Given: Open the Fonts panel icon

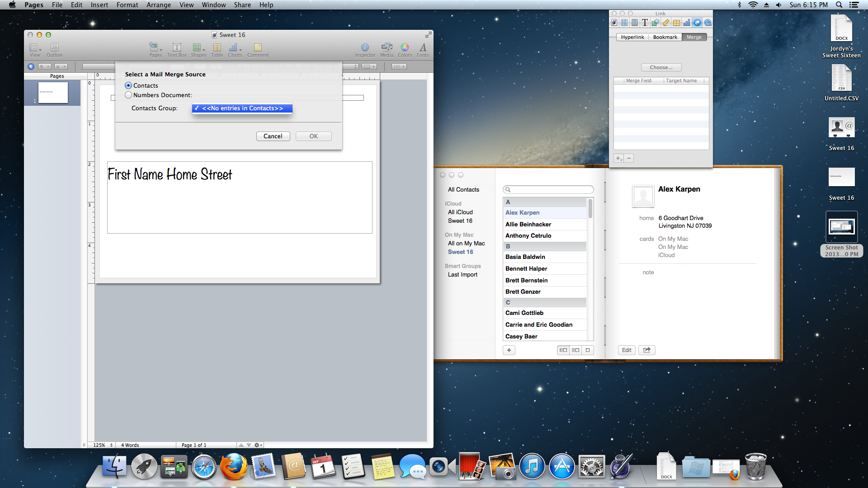Looking at the screenshot, I should tap(423, 50).
